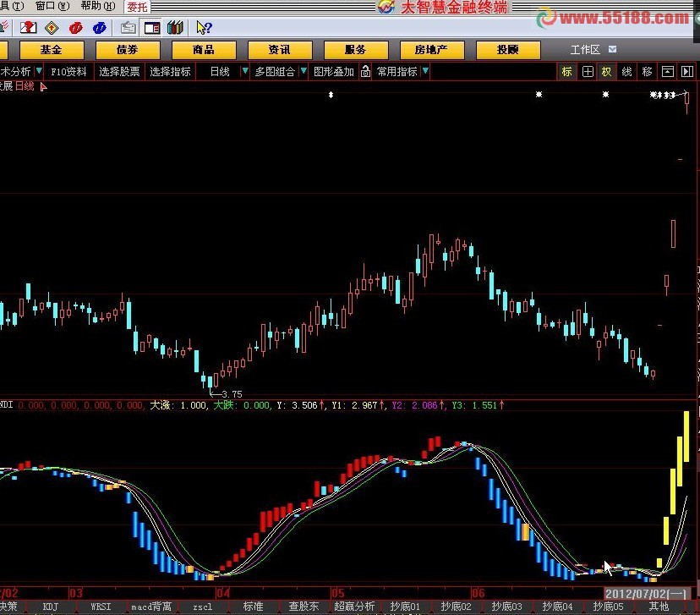Image resolution: width=700 pixels, height=615 pixels.
Task: Switch to the KDJ indicator tab
Action: click(51, 607)
